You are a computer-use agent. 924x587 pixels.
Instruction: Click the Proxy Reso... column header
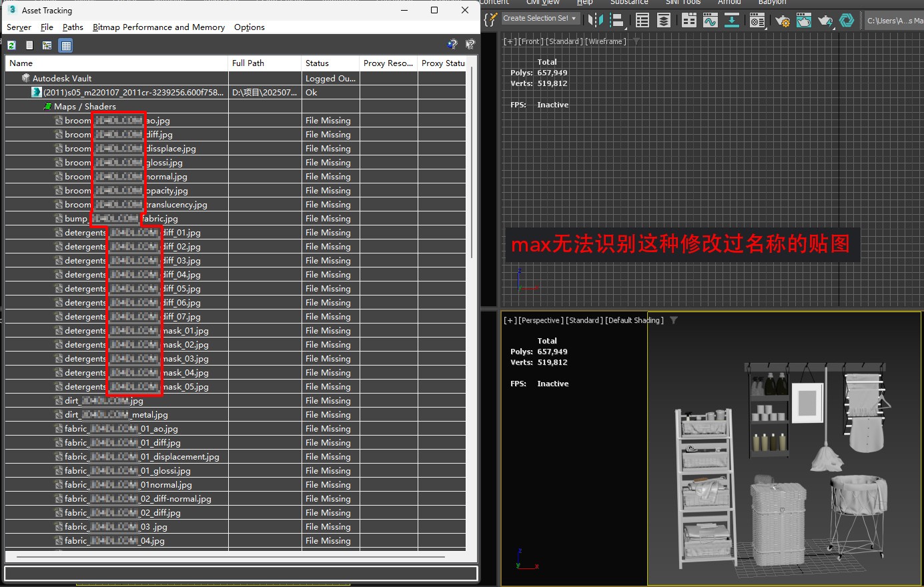(x=388, y=63)
